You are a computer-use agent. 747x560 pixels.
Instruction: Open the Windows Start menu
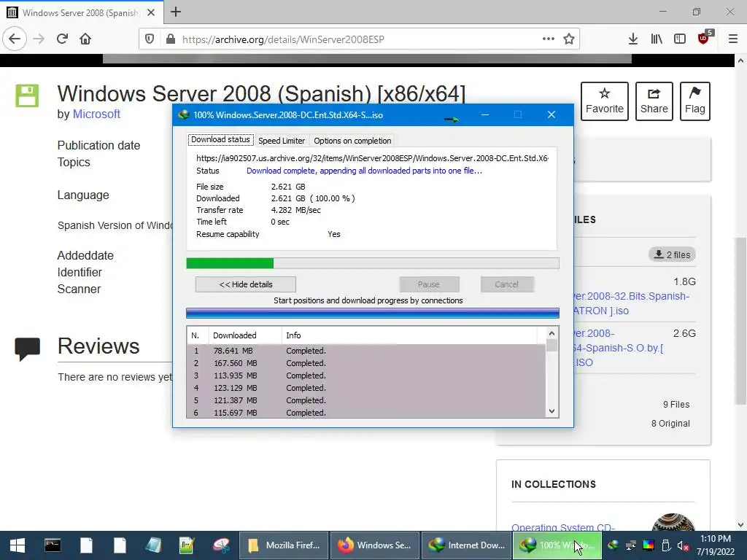[18, 545]
